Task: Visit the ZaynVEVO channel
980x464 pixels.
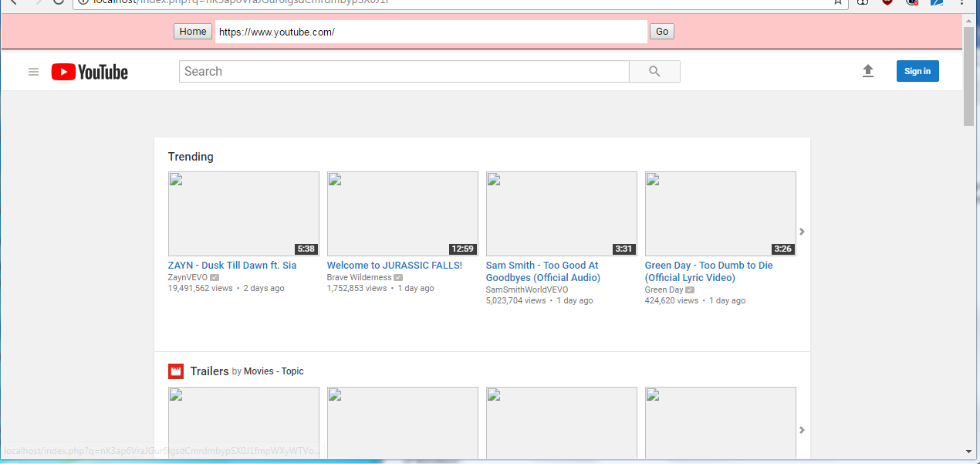Action: tap(188, 277)
